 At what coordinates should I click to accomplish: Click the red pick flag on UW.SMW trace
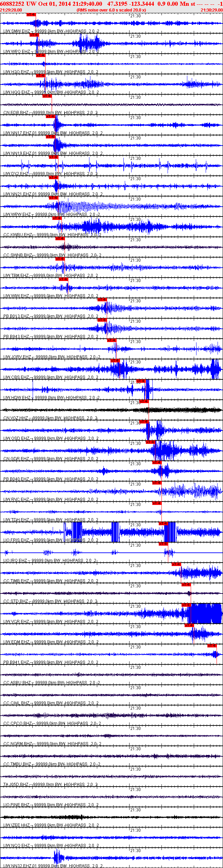31,15
